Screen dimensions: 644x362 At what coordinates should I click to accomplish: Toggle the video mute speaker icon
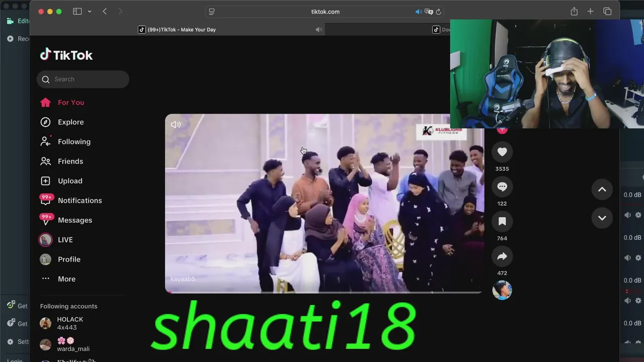coord(176,125)
